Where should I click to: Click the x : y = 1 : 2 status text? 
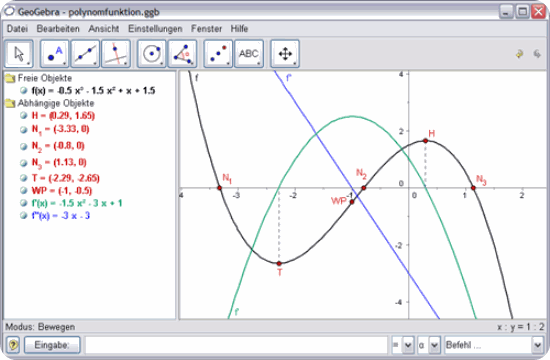click(x=521, y=327)
